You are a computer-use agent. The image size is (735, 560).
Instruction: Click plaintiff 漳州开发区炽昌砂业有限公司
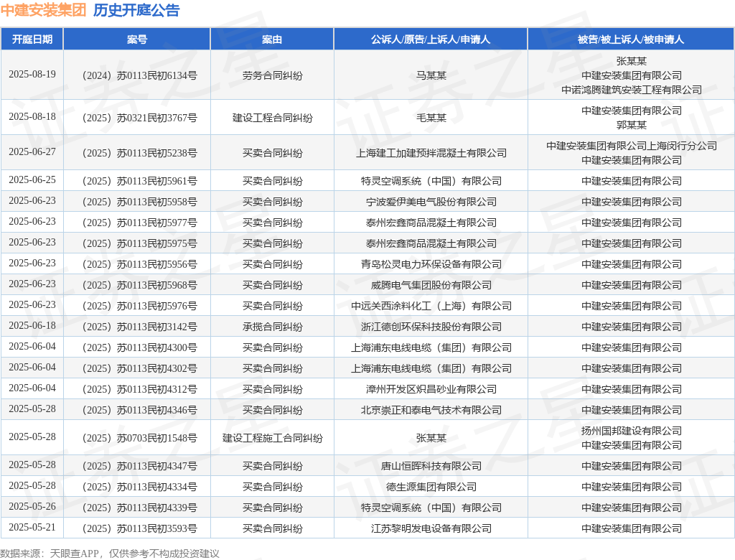(431, 389)
